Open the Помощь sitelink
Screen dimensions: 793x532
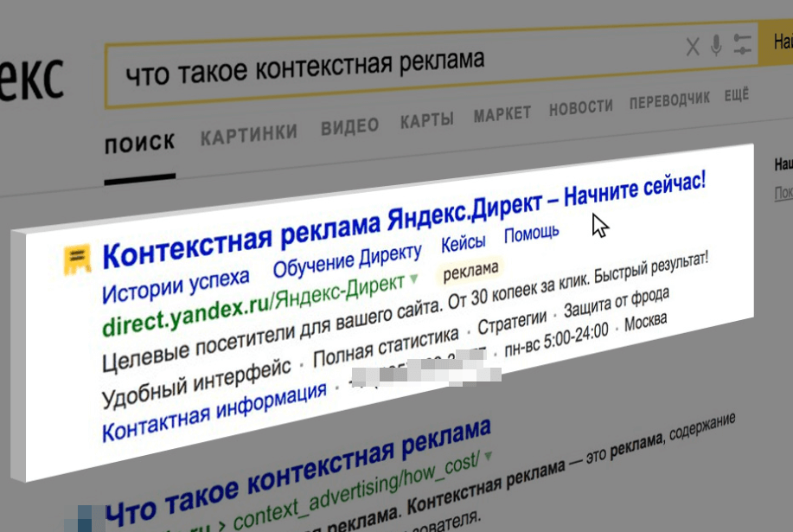tap(532, 234)
